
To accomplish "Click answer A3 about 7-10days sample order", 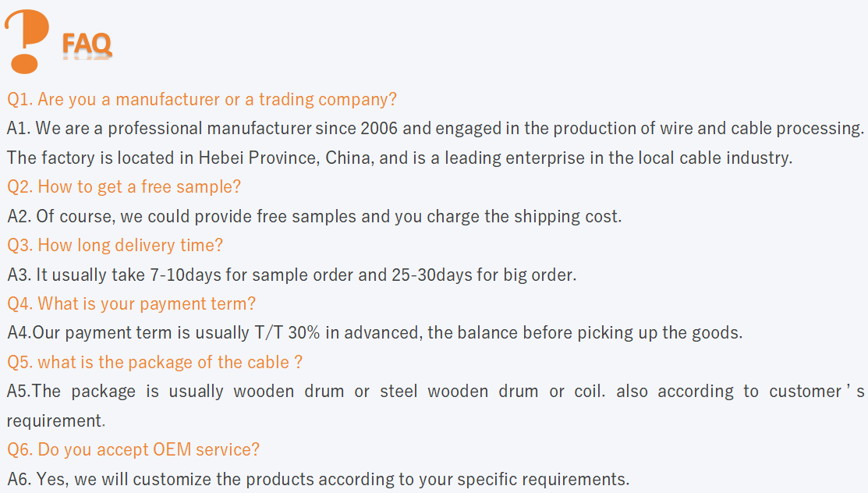I will (292, 275).
